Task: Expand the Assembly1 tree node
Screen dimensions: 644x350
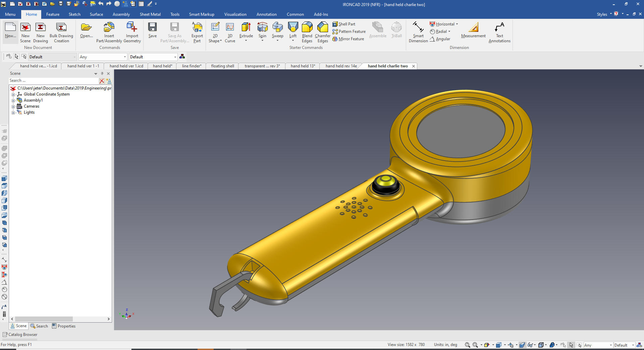Action: tap(13, 101)
